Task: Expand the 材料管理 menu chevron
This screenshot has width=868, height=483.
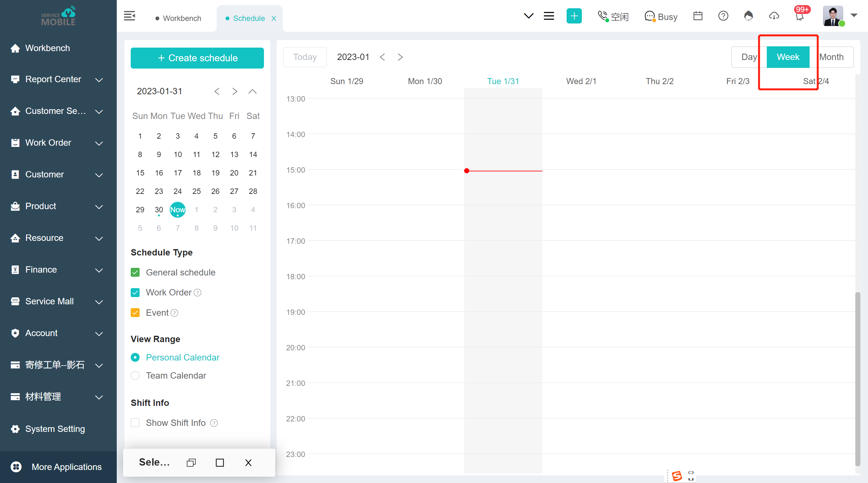Action: [99, 397]
